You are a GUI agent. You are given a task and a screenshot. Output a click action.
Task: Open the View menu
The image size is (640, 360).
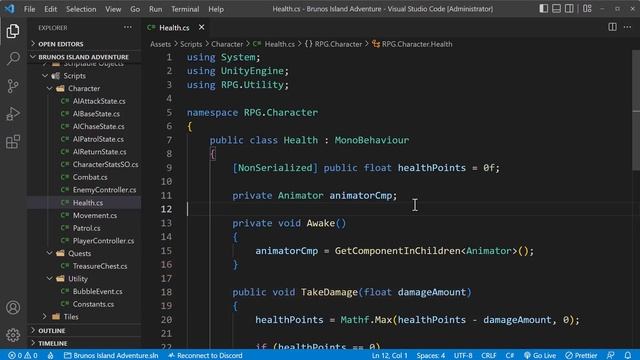[113, 9]
